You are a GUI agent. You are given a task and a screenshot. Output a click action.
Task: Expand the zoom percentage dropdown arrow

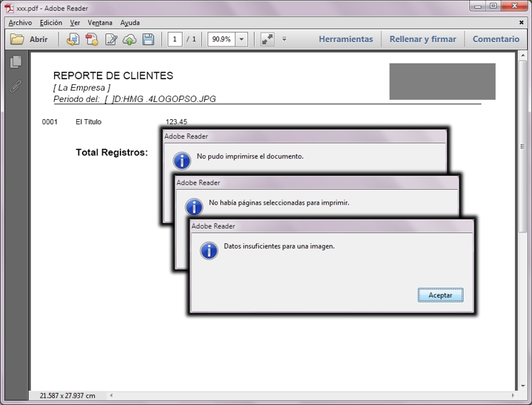point(241,39)
